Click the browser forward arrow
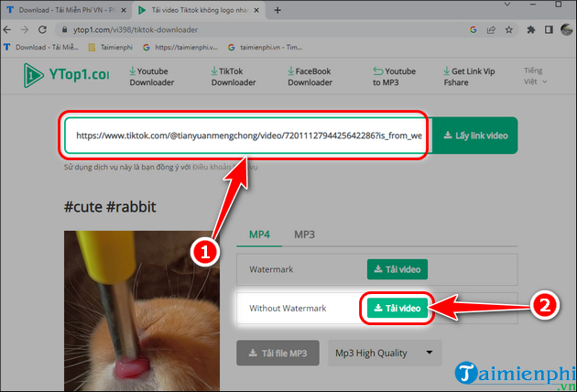The image size is (577, 392). pyautogui.click(x=25, y=30)
